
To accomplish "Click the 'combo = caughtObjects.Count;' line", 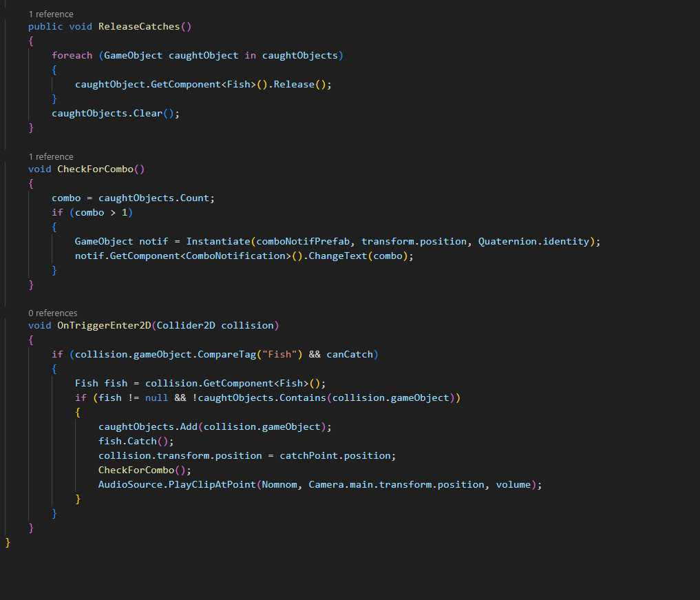I will 133,198.
